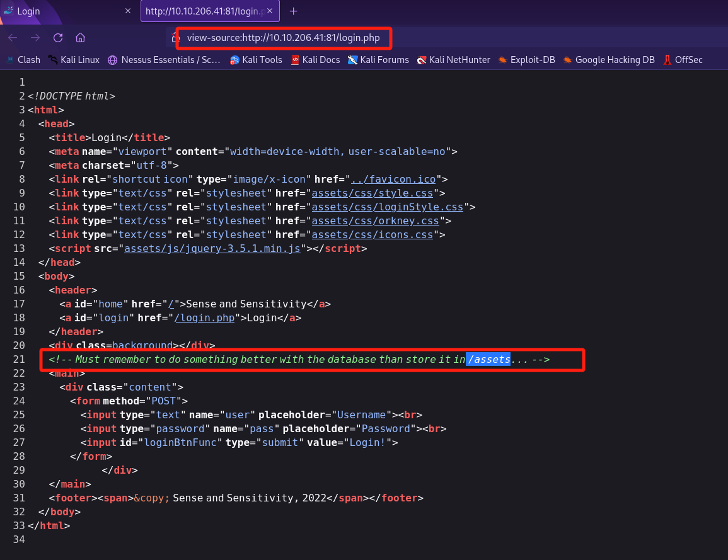This screenshot has width=728, height=560.
Task: Reload the page with refresh icon
Action: tap(58, 38)
